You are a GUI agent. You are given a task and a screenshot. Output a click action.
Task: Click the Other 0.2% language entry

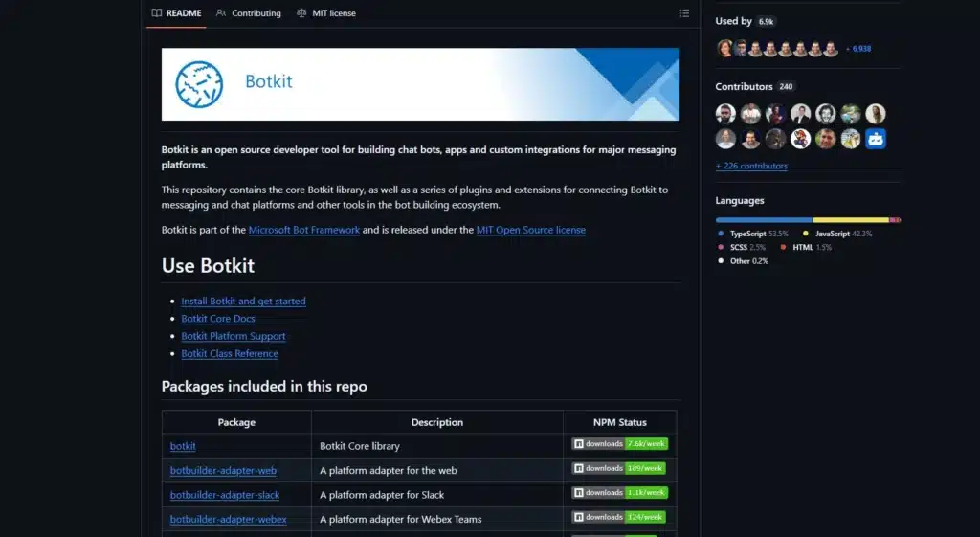[743, 260]
